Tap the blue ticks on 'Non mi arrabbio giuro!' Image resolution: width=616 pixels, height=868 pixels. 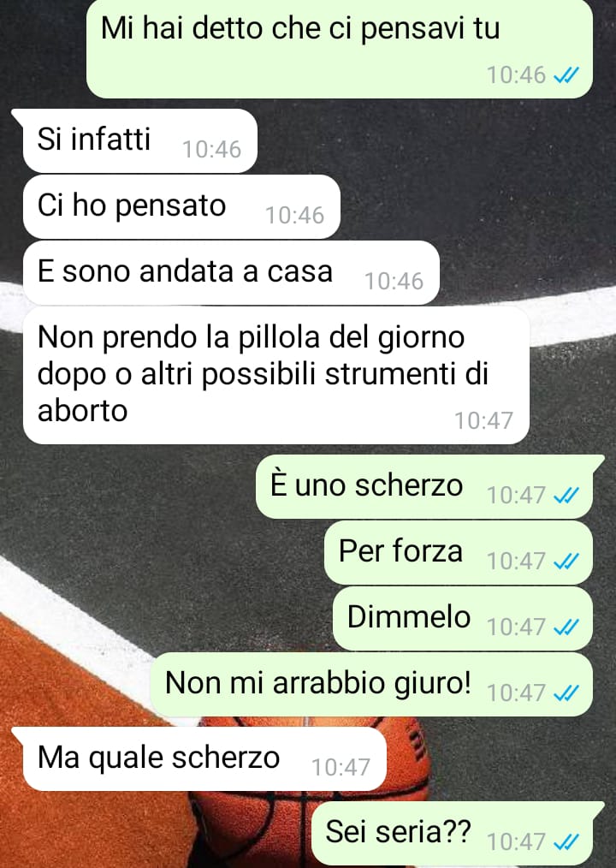click(566, 693)
